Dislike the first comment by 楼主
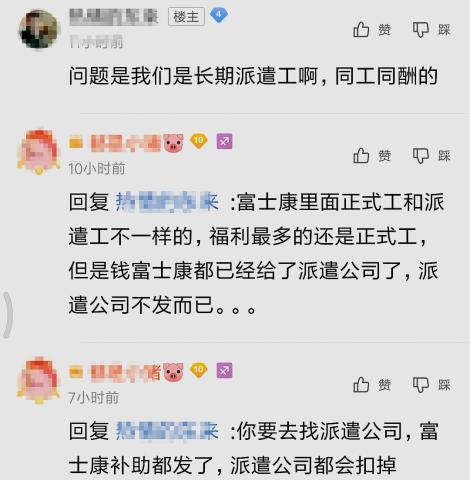The image size is (470, 480). (432, 30)
